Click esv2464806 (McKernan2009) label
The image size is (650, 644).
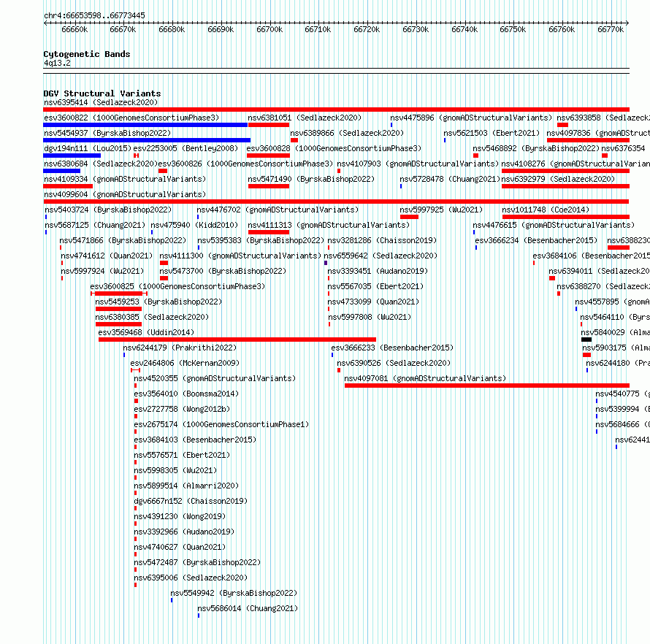[x=185, y=363]
